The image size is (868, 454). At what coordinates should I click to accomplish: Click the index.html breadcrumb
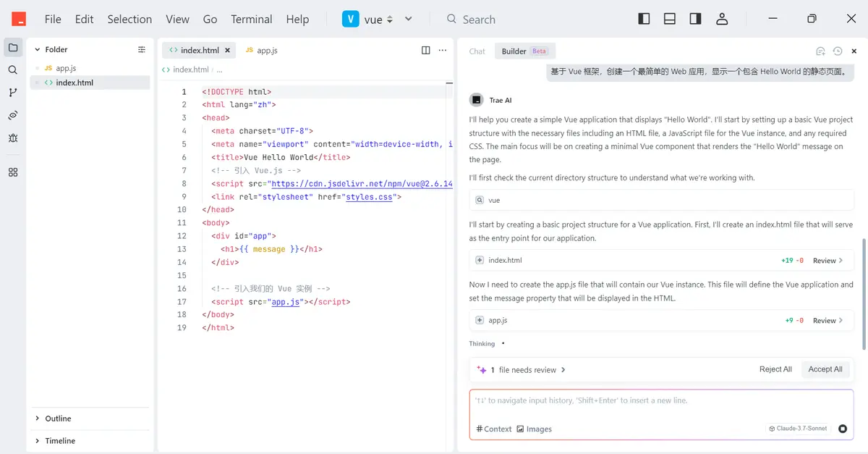(191, 70)
